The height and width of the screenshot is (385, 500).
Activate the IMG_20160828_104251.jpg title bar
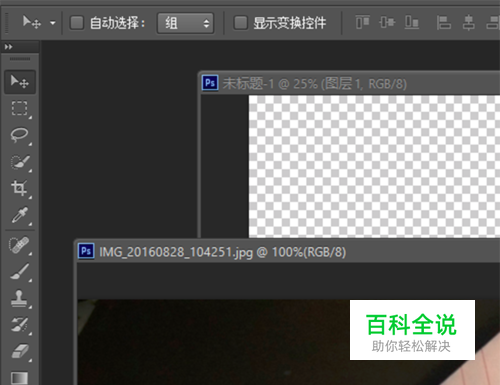tap(288, 251)
